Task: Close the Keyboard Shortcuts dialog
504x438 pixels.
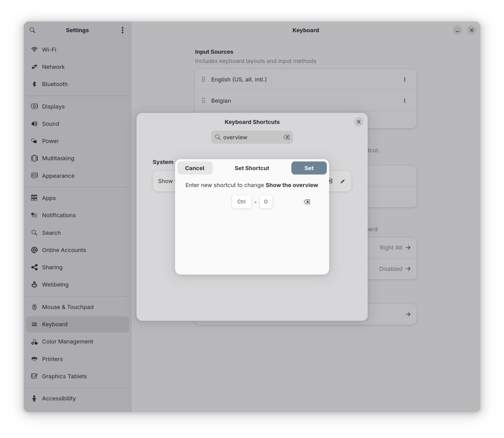Action: (359, 122)
